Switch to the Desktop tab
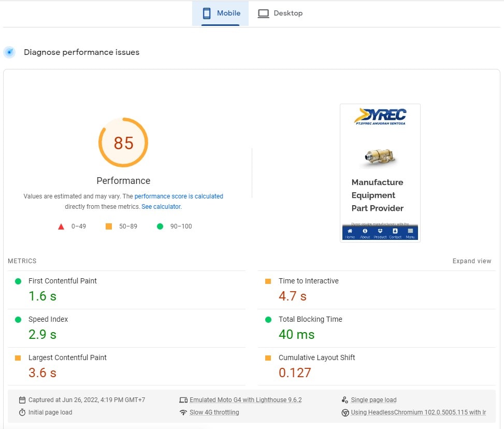 pos(280,13)
